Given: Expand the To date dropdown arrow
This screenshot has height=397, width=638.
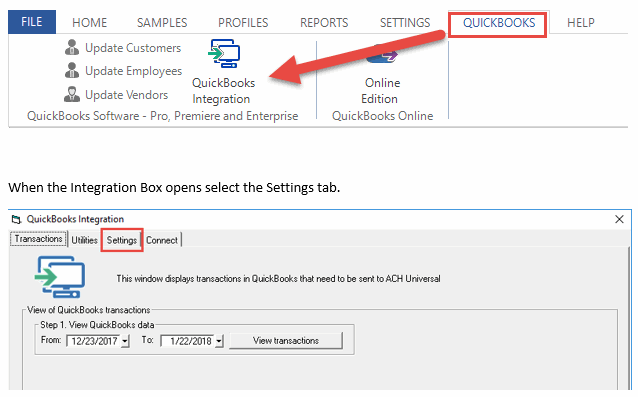Looking at the screenshot, I should click(219, 341).
